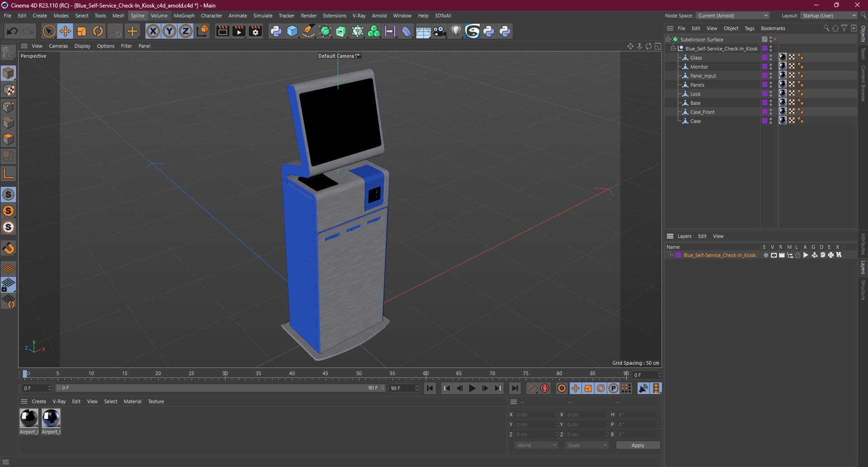Viewport: 868px width, 467px height.
Task: Add a Cube primitive object
Action: 292,31
